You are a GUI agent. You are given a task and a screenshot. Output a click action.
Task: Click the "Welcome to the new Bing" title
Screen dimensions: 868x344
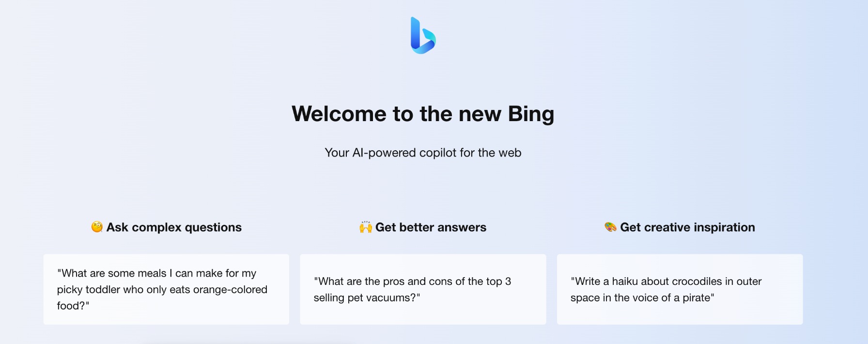click(x=423, y=114)
